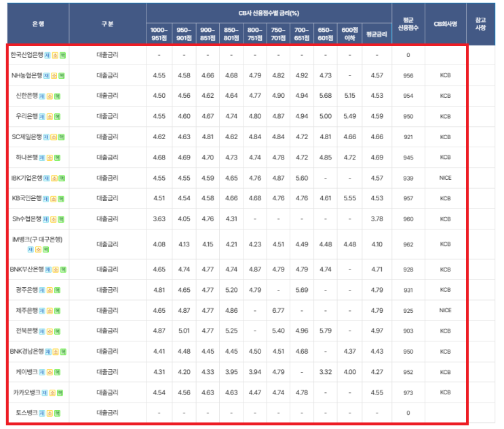Open the 전북은행 bank name link

[x=26, y=331]
